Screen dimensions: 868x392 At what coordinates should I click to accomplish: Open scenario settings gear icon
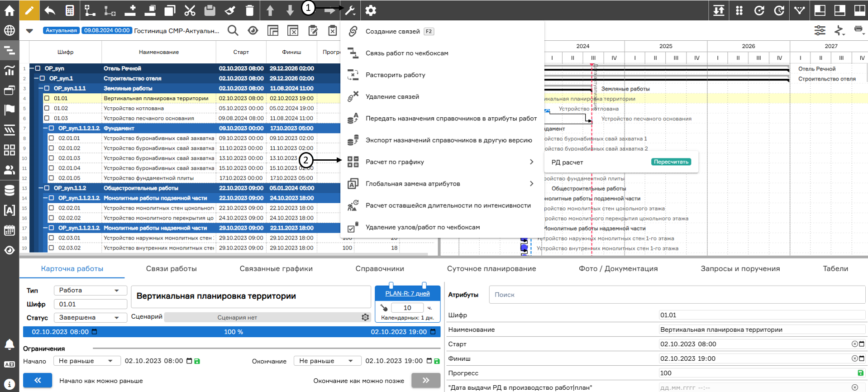(365, 317)
